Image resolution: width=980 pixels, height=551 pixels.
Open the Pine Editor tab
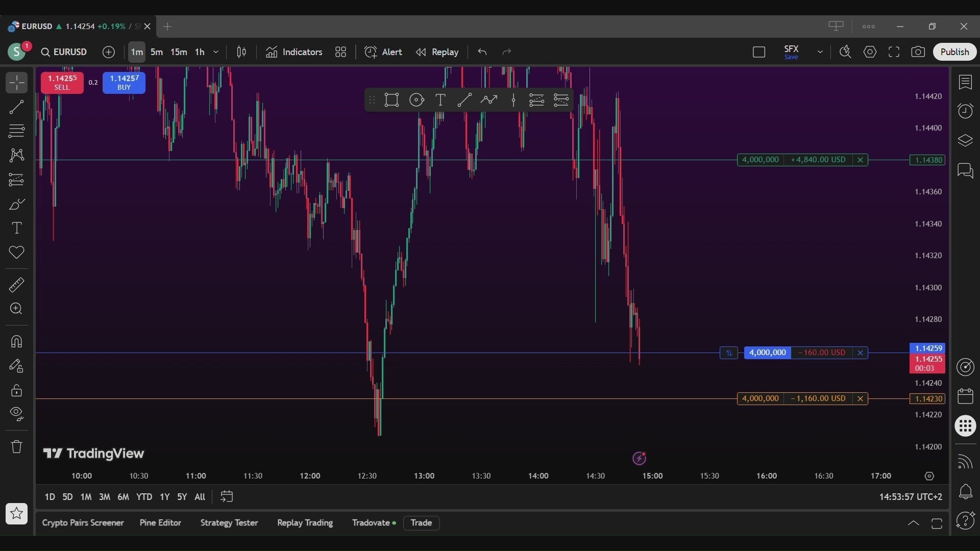[x=160, y=522]
